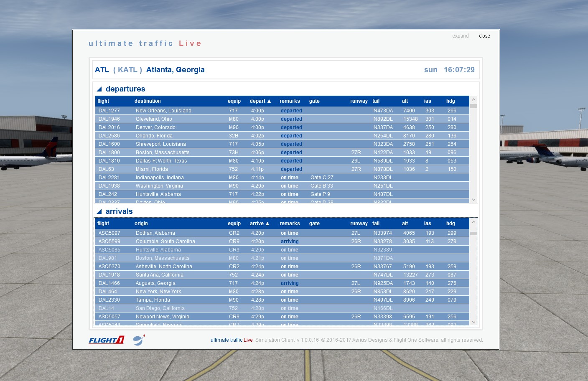Select arrival from Newport News, Virginia
The image size is (588, 381).
click(x=282, y=317)
